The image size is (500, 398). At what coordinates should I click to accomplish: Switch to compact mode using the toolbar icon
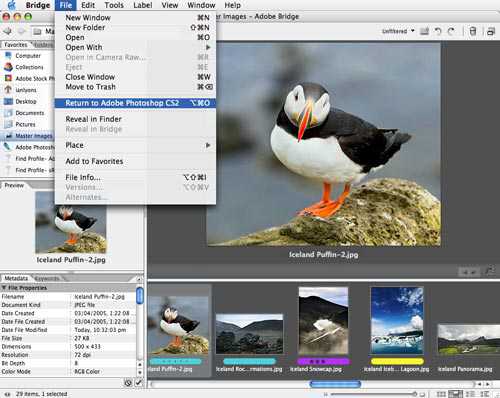point(491,31)
